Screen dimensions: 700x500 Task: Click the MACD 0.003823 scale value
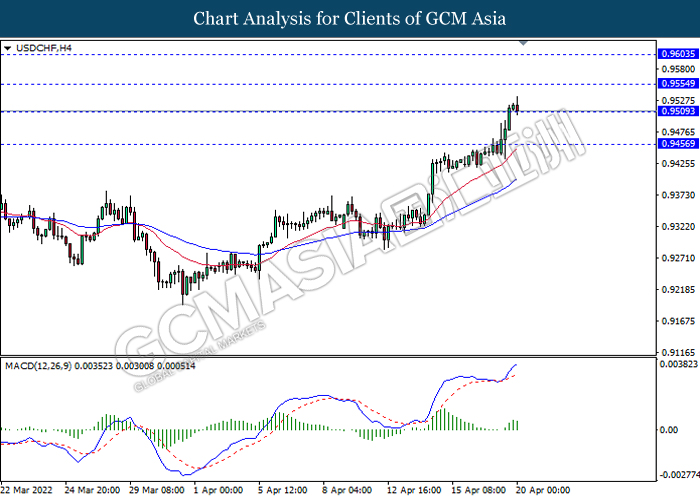coord(679,364)
